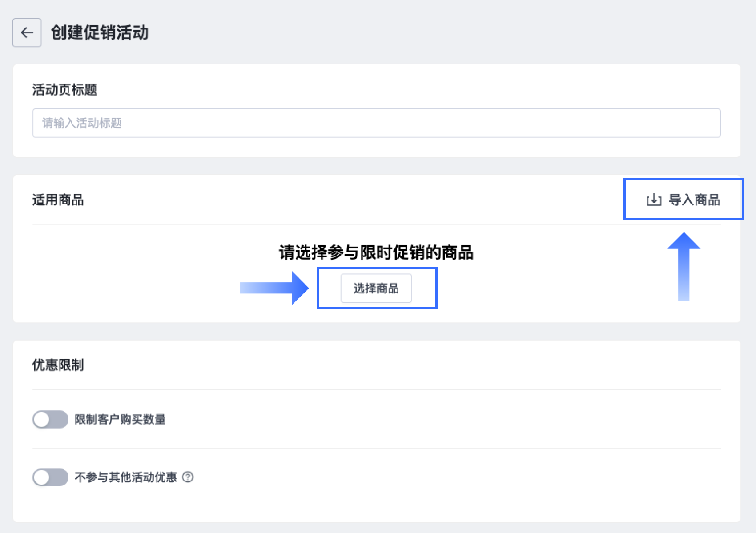
Task: Click the divider between the two toggle rows
Action: pos(376,448)
